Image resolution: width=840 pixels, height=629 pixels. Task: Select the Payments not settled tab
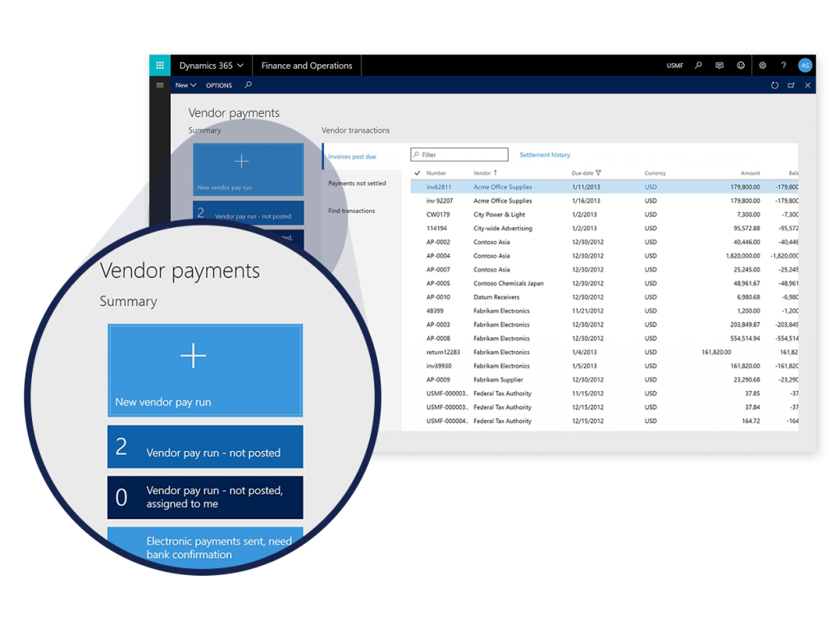pos(357,183)
